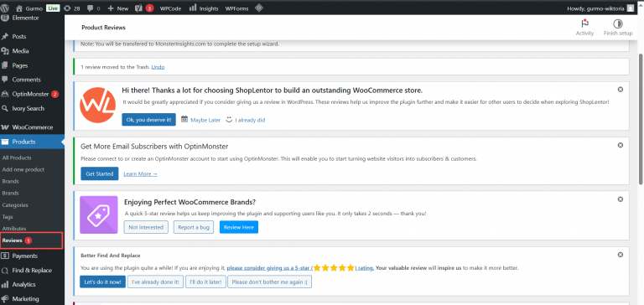Open the New content menu
The width and height of the screenshot is (644, 305).
click(118, 8)
